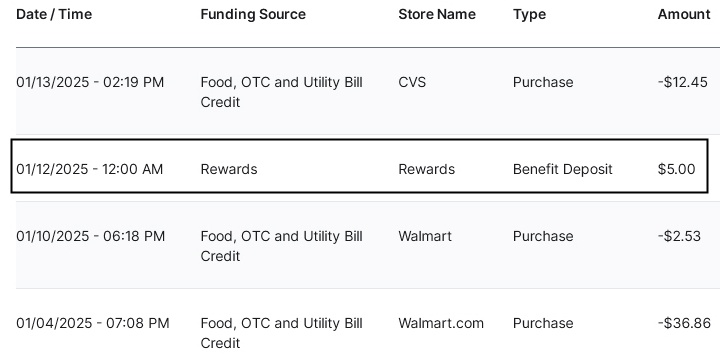Click the Date / Time column header
The width and height of the screenshot is (720, 360).
click(54, 14)
